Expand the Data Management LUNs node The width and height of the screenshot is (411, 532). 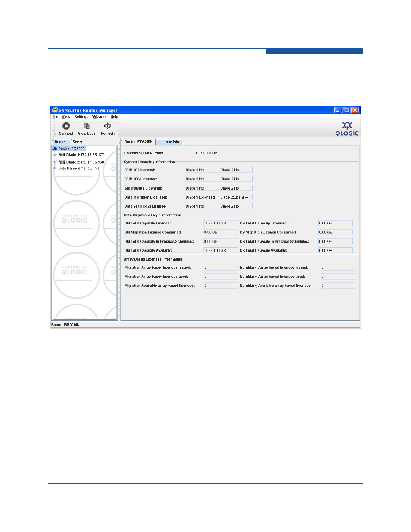tap(55, 168)
